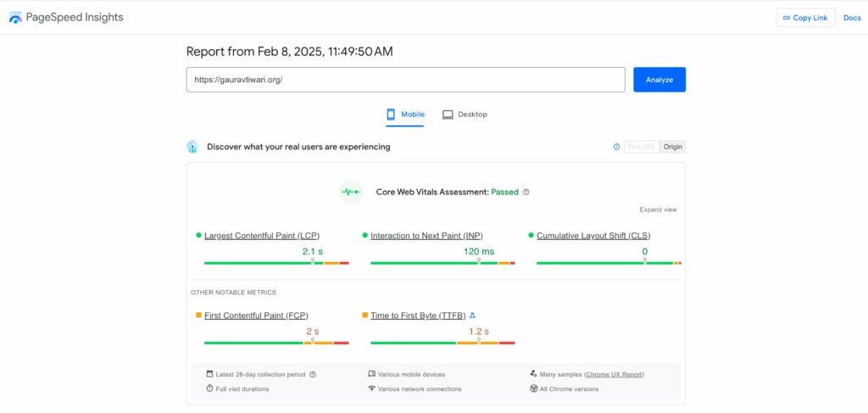The width and height of the screenshot is (868, 413).
Task: Select the Mobile tab
Action: (x=405, y=114)
